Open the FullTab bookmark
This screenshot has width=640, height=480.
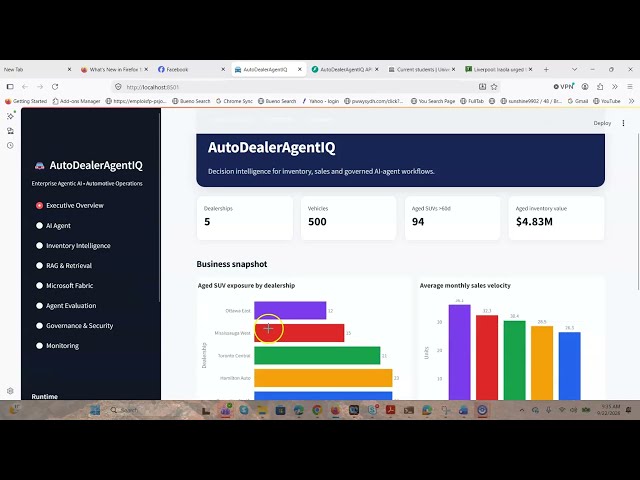[x=472, y=101]
